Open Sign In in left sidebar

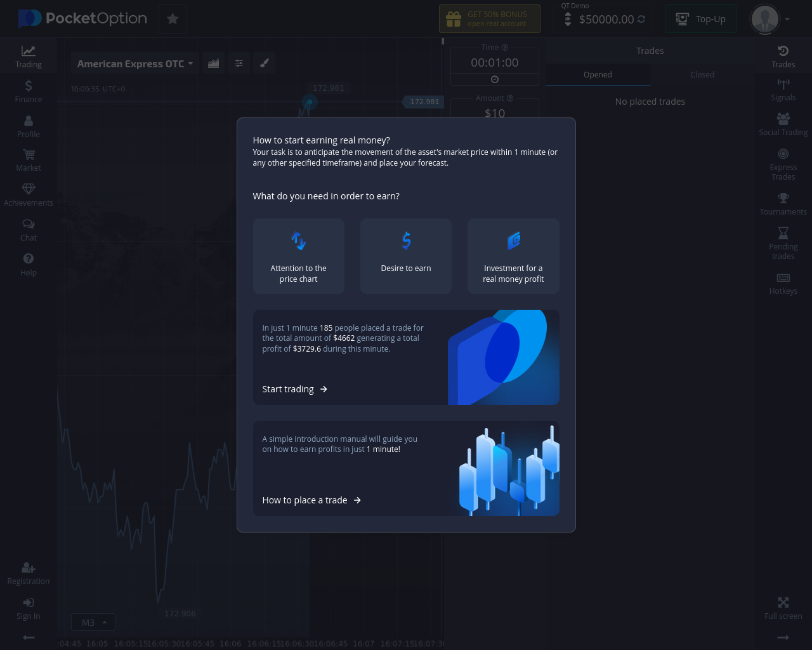(29, 609)
